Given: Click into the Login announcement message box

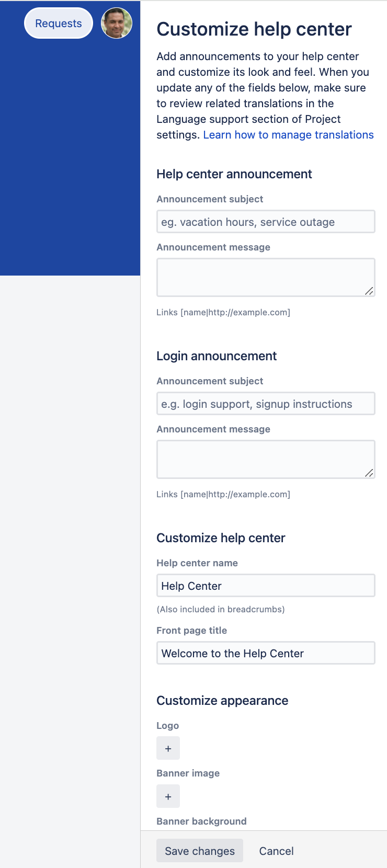Looking at the screenshot, I should click(266, 459).
